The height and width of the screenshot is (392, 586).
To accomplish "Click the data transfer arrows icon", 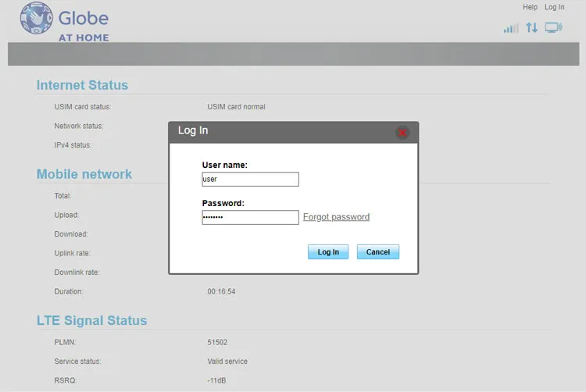I will (x=531, y=27).
